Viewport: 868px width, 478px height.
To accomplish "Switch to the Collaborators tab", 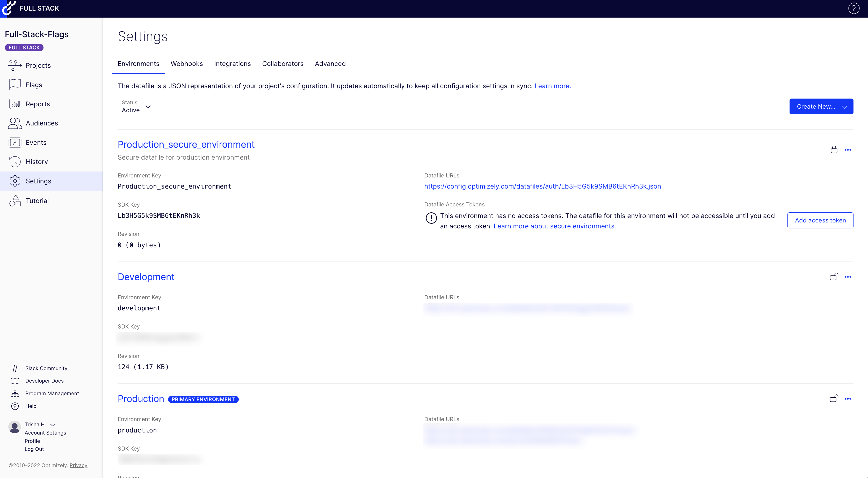I will click(x=282, y=64).
